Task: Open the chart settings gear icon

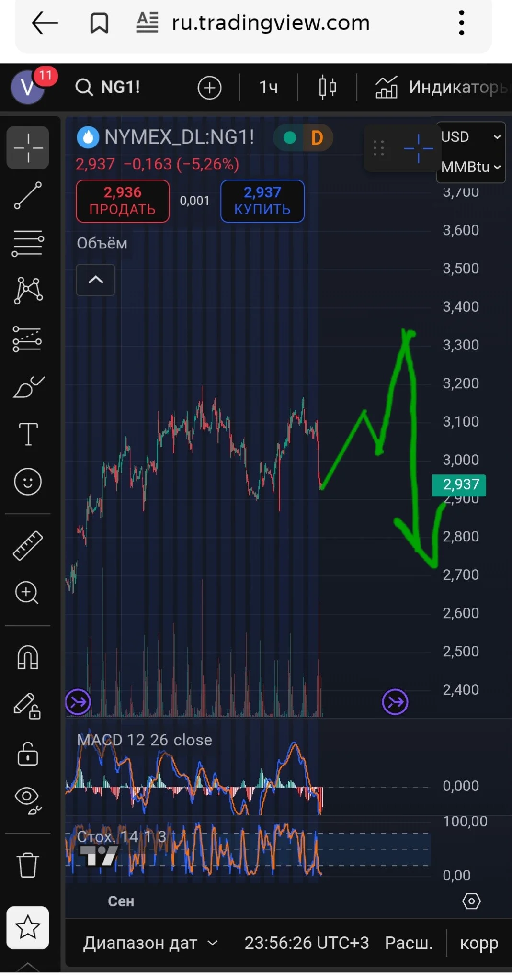Action: [471, 901]
